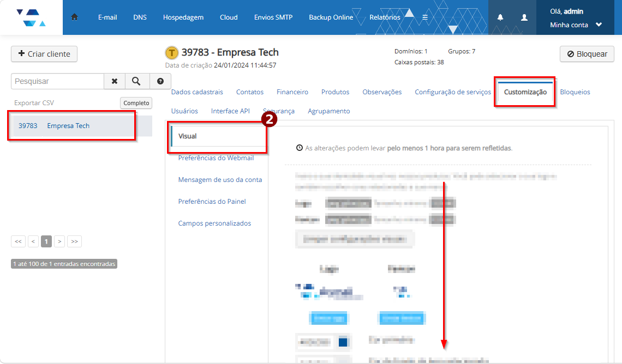Click Exportar CSV link
Image resolution: width=622 pixels, height=364 pixels.
pyautogui.click(x=34, y=102)
